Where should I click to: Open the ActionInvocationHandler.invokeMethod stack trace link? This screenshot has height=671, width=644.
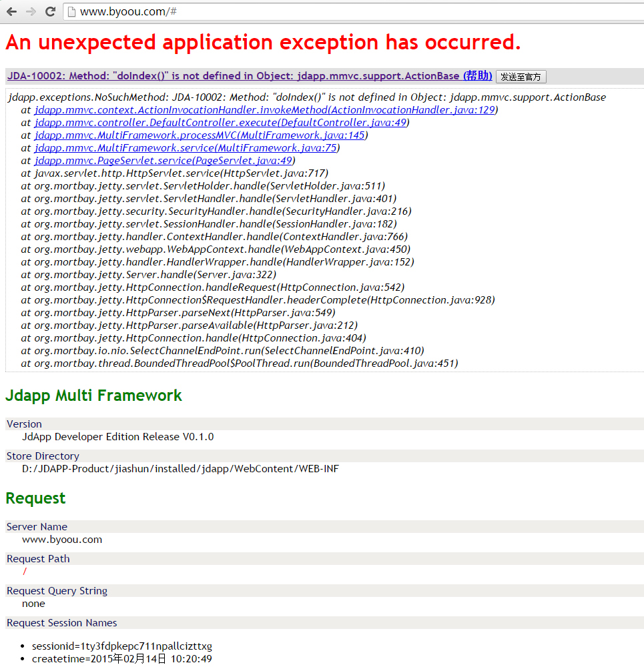(x=265, y=110)
